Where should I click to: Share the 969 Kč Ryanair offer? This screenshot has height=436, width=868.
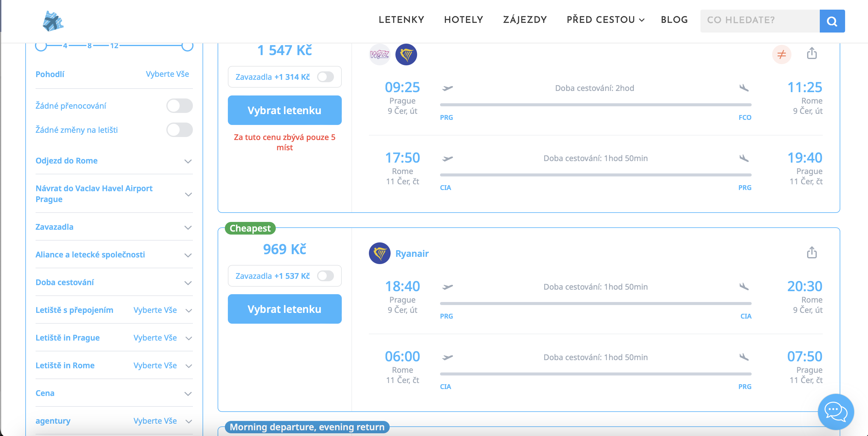[x=811, y=252]
